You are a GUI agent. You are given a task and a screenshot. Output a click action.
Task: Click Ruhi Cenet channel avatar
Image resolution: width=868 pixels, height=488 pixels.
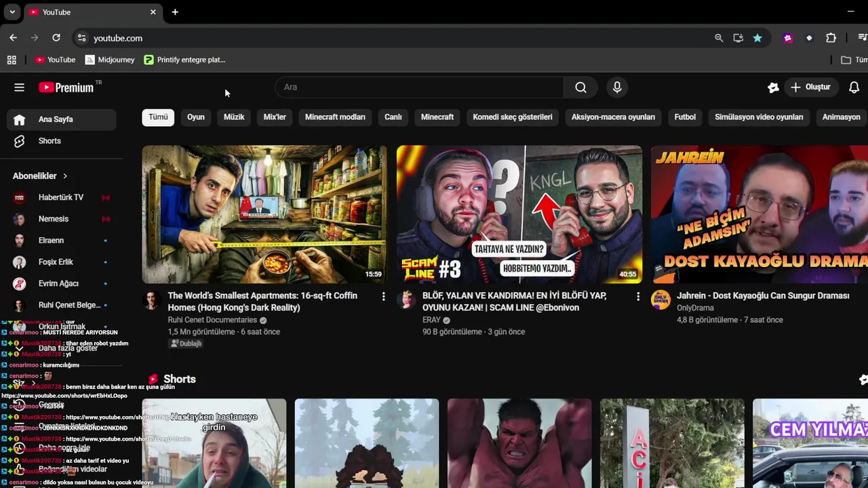click(x=152, y=300)
